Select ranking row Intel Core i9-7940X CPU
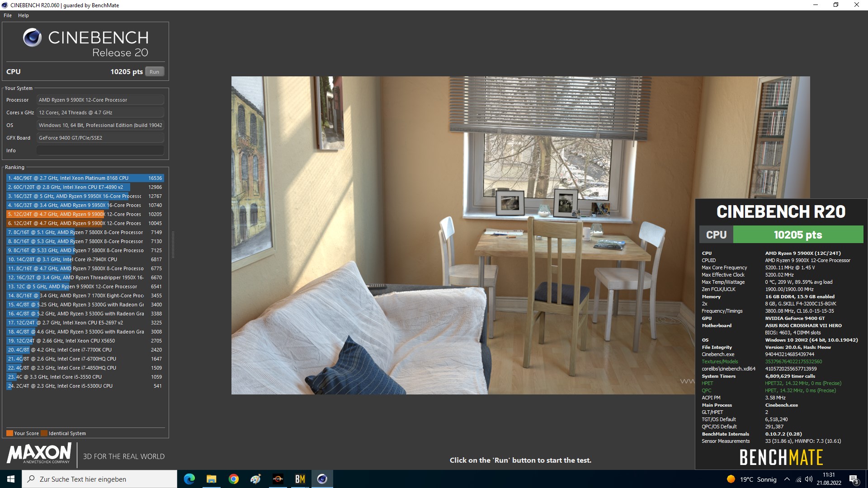The width and height of the screenshot is (868, 488). [x=85, y=259]
